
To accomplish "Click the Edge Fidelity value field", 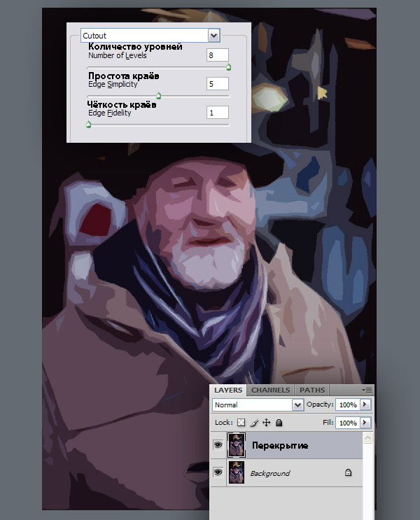I will pyautogui.click(x=217, y=113).
